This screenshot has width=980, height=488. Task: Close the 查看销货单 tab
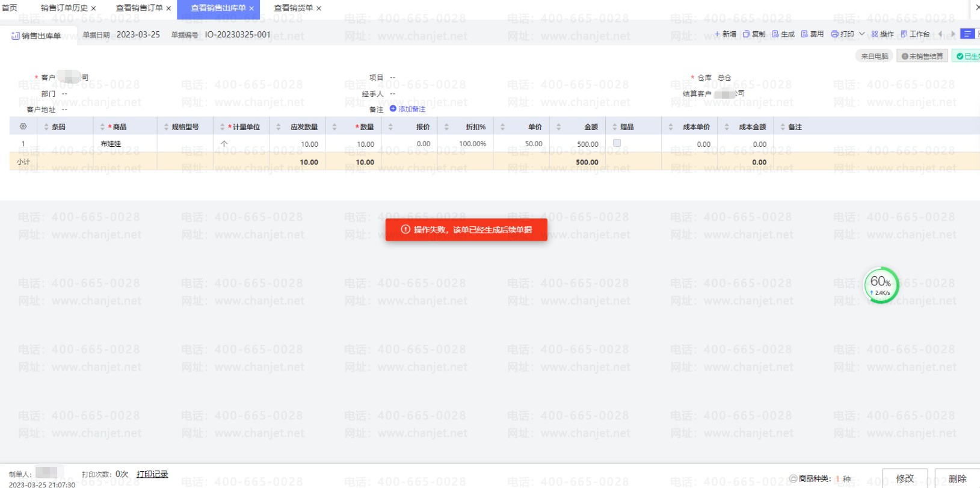pos(319,8)
